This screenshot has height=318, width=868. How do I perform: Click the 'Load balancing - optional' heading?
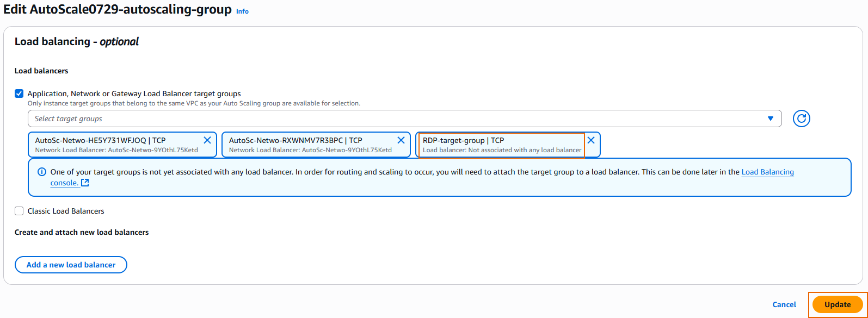click(77, 42)
